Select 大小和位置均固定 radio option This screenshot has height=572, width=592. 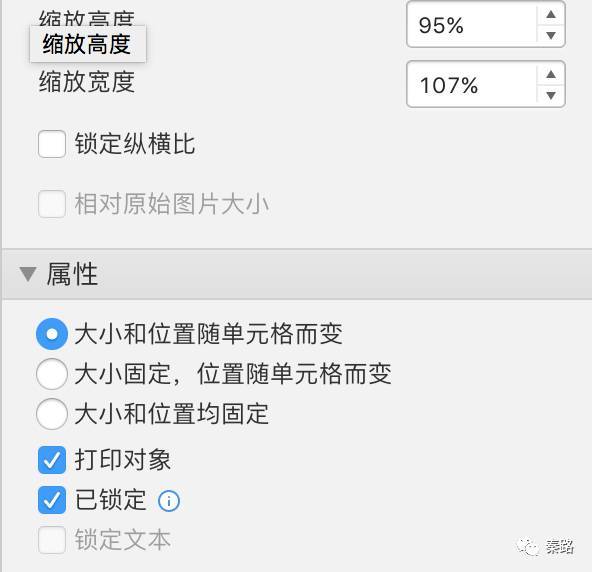(x=52, y=414)
